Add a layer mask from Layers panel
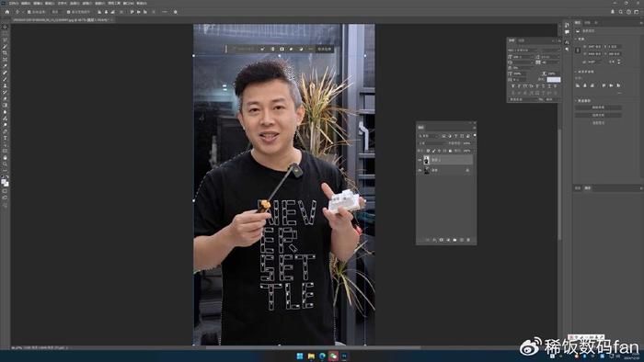Viewport: 644px width, 362px height. [441, 240]
